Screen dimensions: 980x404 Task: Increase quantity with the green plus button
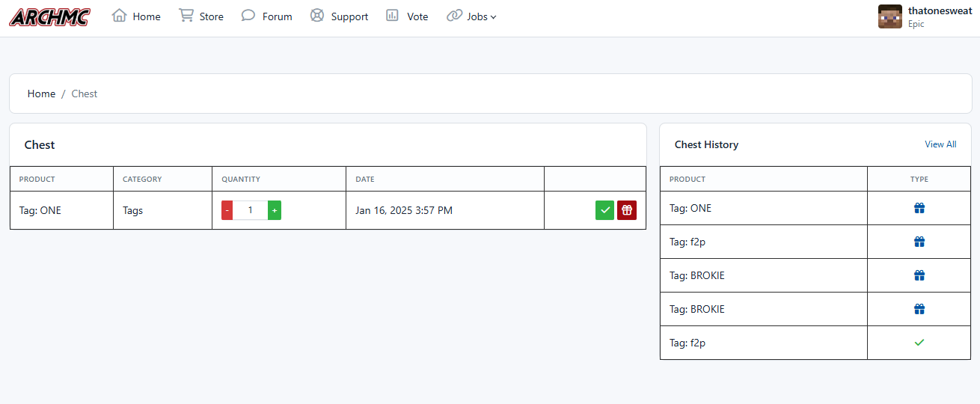click(275, 210)
